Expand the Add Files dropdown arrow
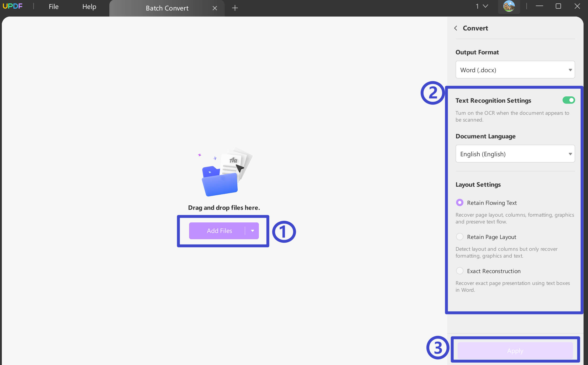The height and width of the screenshot is (365, 588). click(252, 231)
